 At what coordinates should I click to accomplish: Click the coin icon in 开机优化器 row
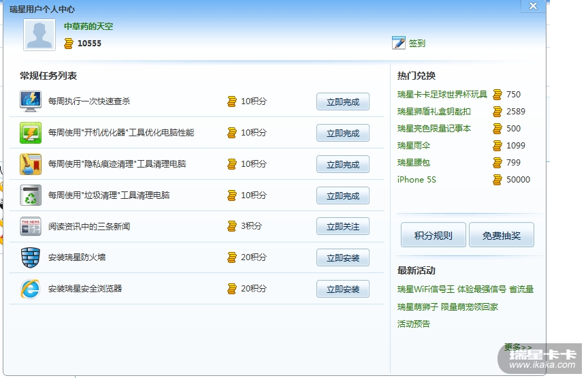tap(232, 133)
